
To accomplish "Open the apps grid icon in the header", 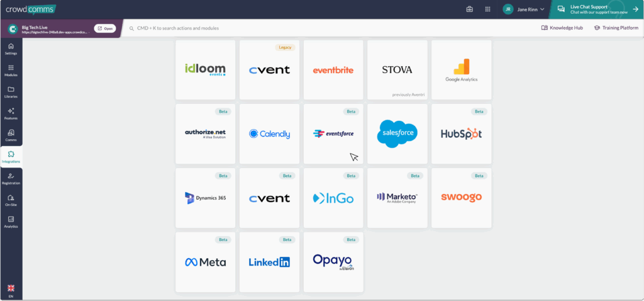I will pyautogui.click(x=487, y=9).
